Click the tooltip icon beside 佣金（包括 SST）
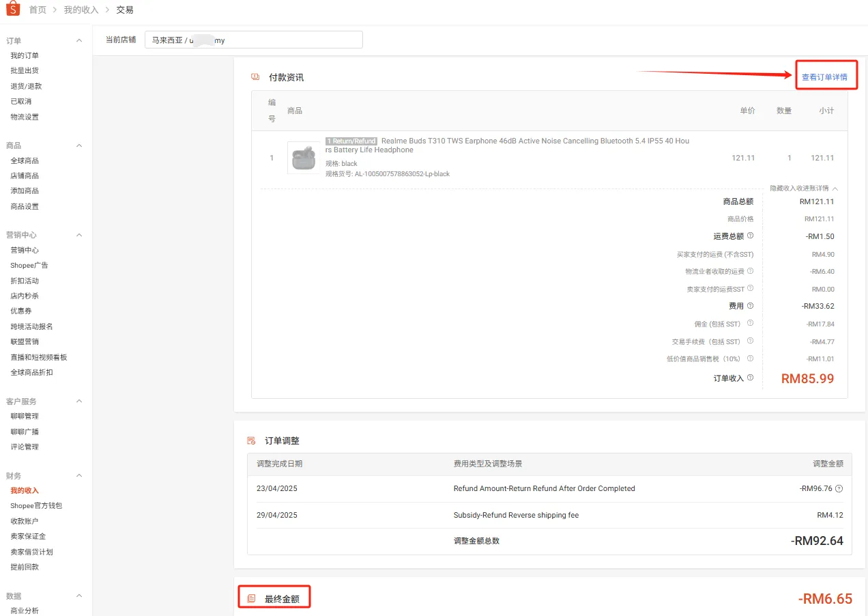The width and height of the screenshot is (868, 616). [x=750, y=323]
